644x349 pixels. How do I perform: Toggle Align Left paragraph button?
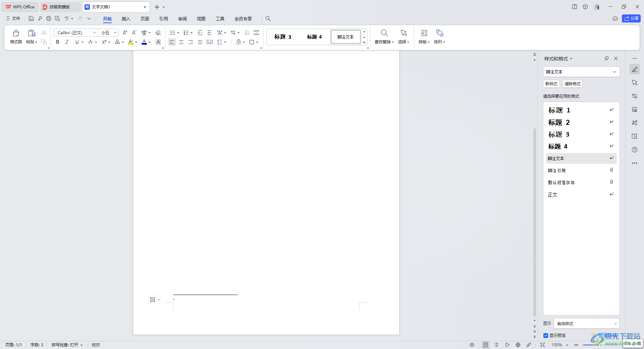pyautogui.click(x=172, y=42)
